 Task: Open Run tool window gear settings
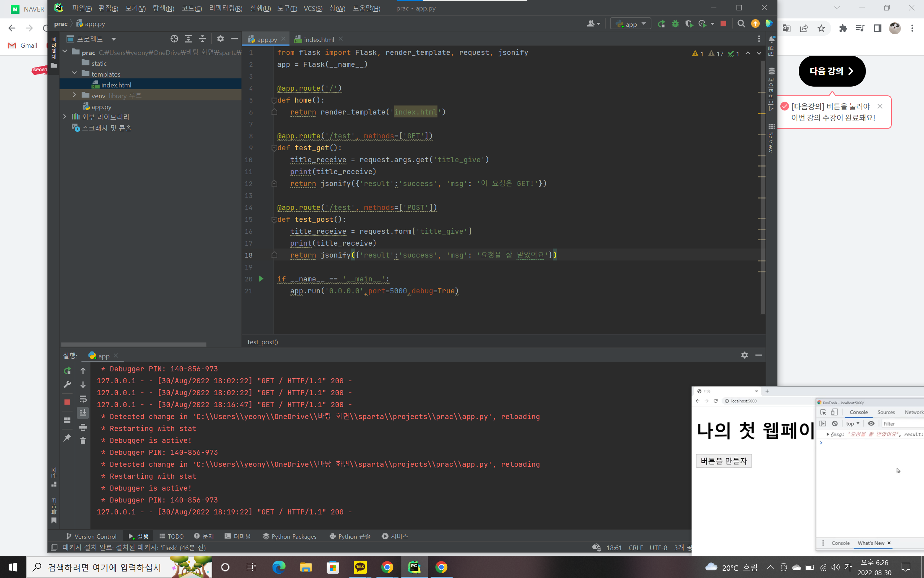(x=745, y=355)
